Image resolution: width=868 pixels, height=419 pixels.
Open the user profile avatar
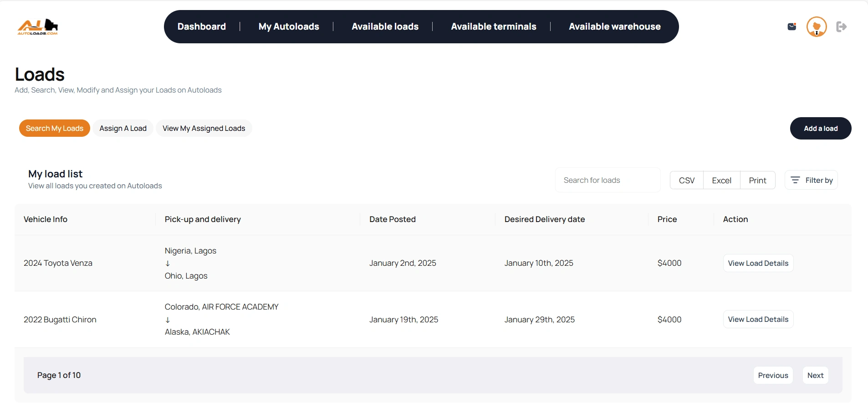click(817, 26)
